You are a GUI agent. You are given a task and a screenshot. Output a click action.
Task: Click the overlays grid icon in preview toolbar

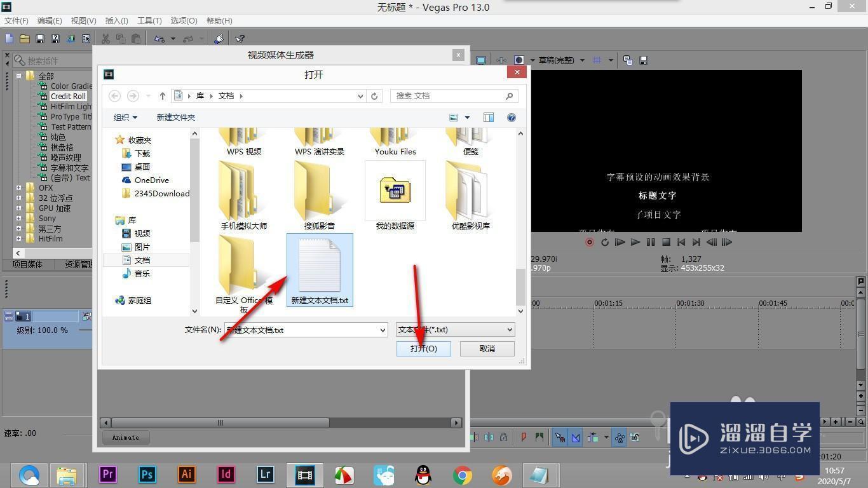coord(597,60)
